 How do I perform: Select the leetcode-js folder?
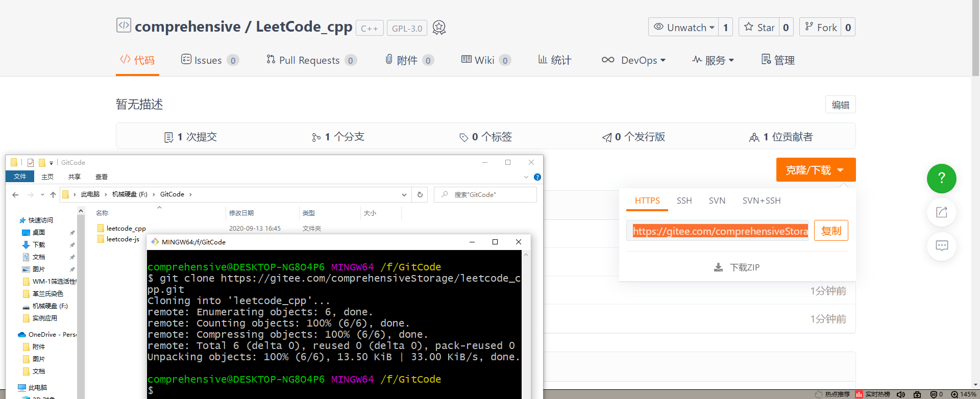(118, 239)
